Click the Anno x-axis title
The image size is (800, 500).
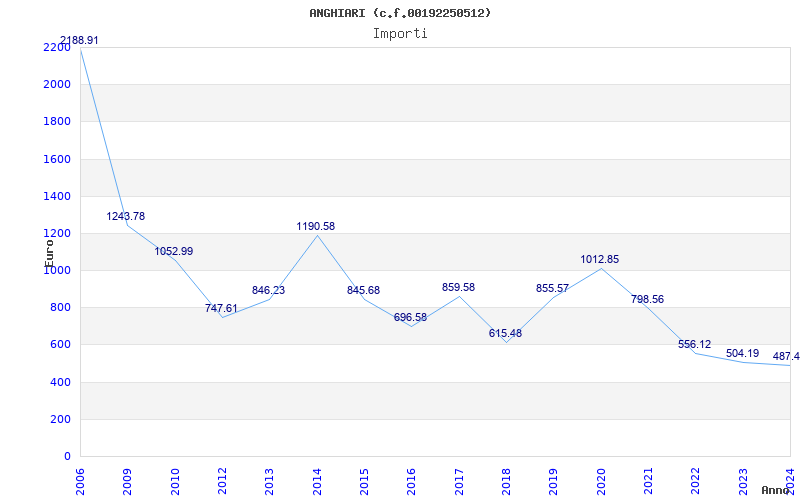coord(776,490)
